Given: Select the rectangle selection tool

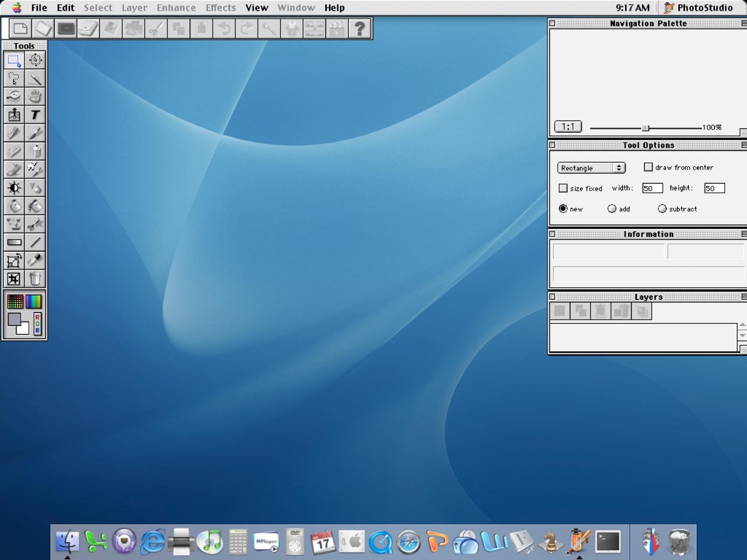Looking at the screenshot, I should click(x=14, y=60).
